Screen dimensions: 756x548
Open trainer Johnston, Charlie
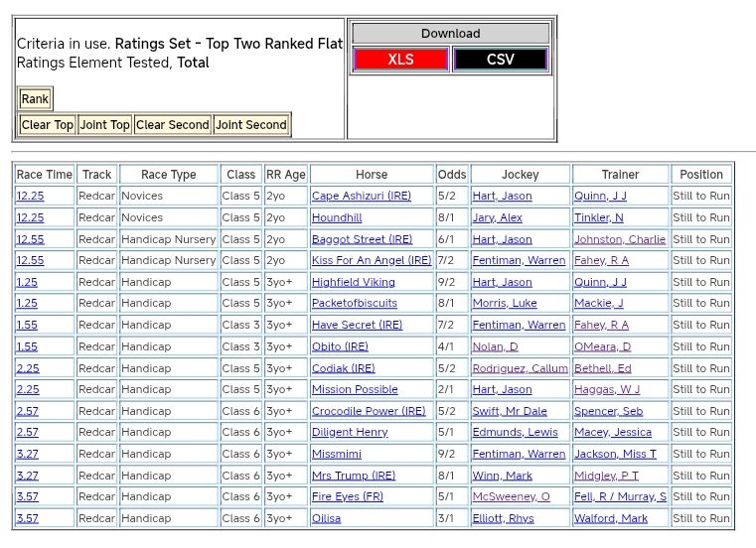click(620, 239)
